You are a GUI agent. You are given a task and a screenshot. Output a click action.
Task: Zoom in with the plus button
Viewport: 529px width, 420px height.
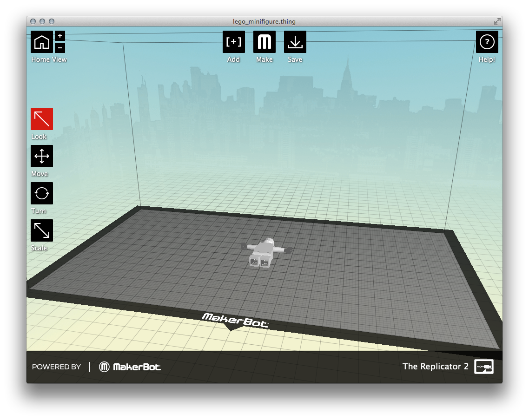(60, 36)
